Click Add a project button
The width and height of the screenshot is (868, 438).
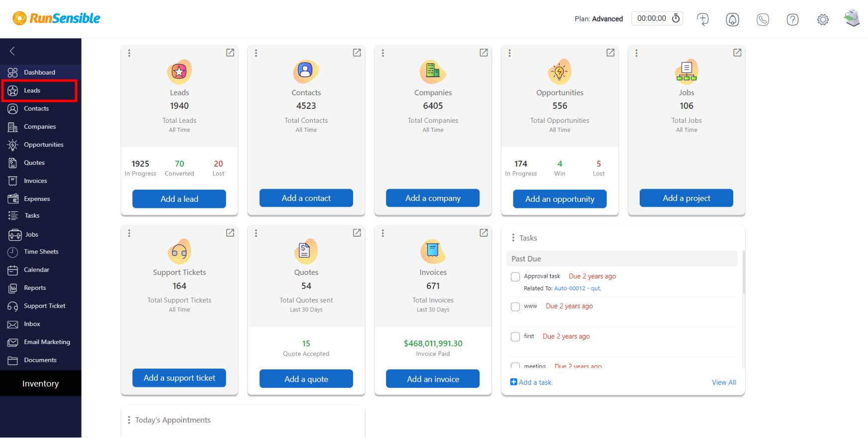tap(686, 198)
